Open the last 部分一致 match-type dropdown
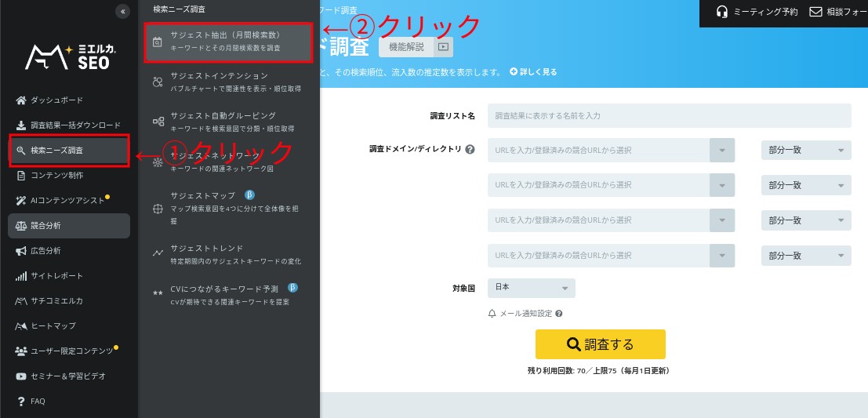This screenshot has height=418, width=868. 805,256
